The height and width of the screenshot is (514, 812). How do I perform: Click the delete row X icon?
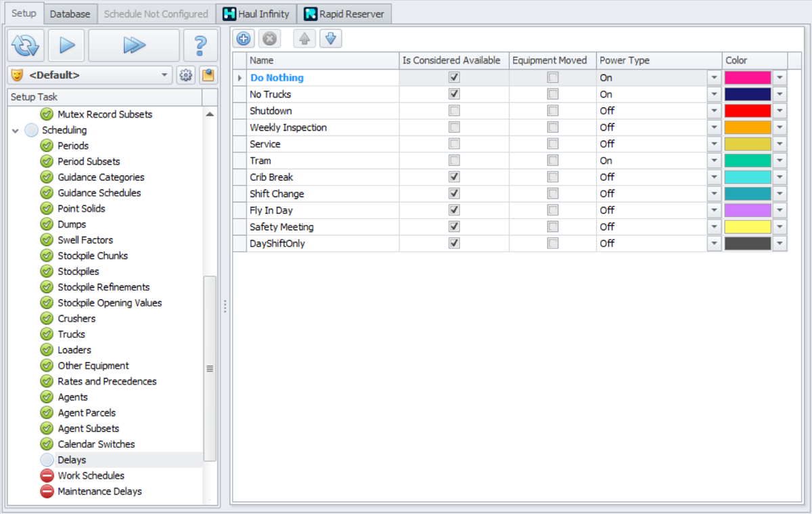(269, 39)
